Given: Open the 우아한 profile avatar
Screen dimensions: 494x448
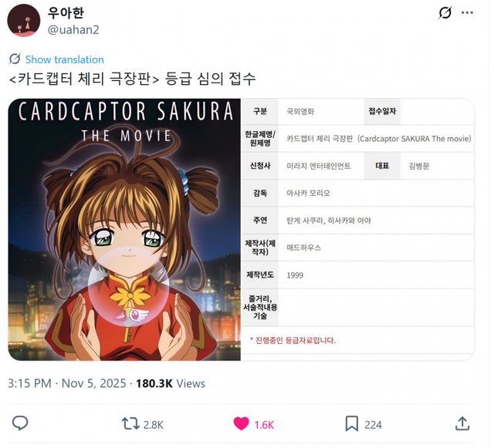Looking at the screenshot, I should tap(24, 21).
